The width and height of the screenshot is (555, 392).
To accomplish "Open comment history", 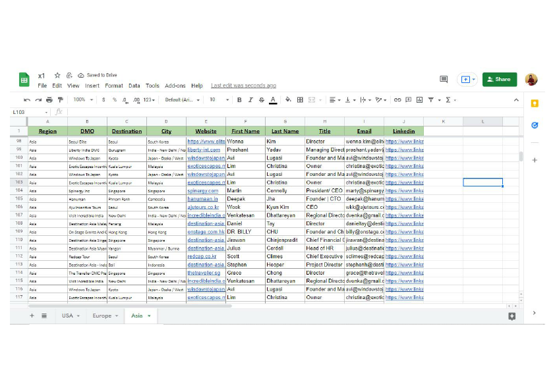I will 444,79.
